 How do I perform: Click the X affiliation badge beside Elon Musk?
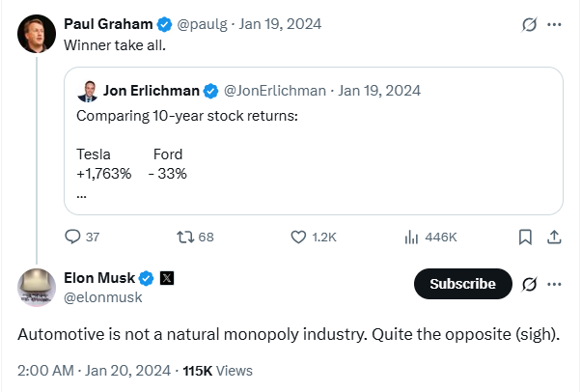click(167, 279)
